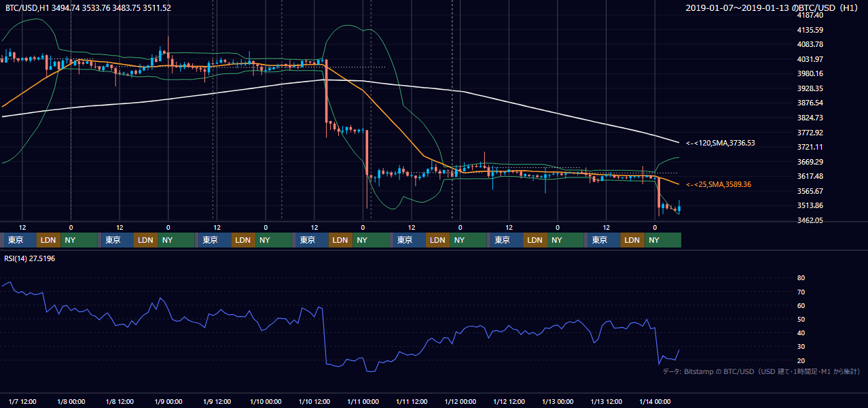The height and width of the screenshot is (408, 868).
Task: Click price axis value 3928.35
Action: (x=810, y=88)
